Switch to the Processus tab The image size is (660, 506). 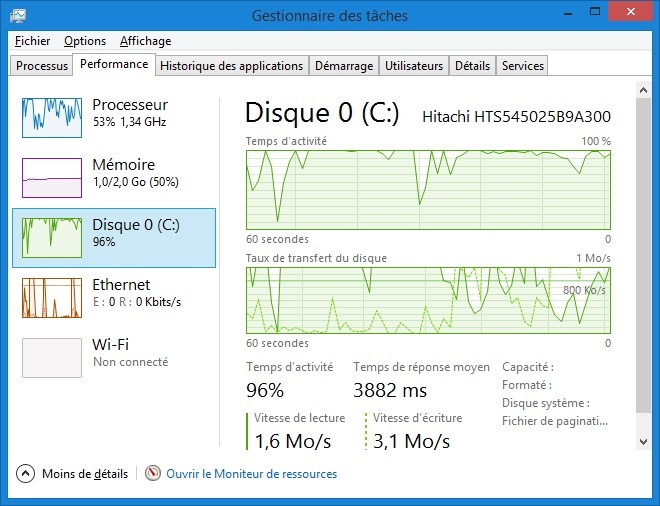42,66
